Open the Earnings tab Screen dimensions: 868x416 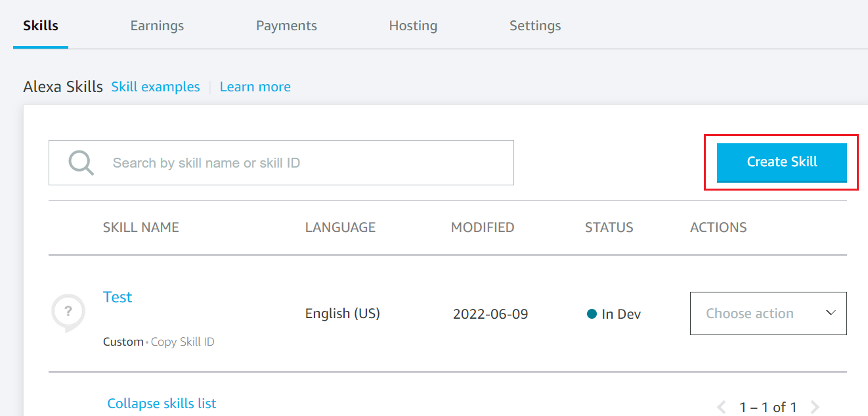coord(157,26)
